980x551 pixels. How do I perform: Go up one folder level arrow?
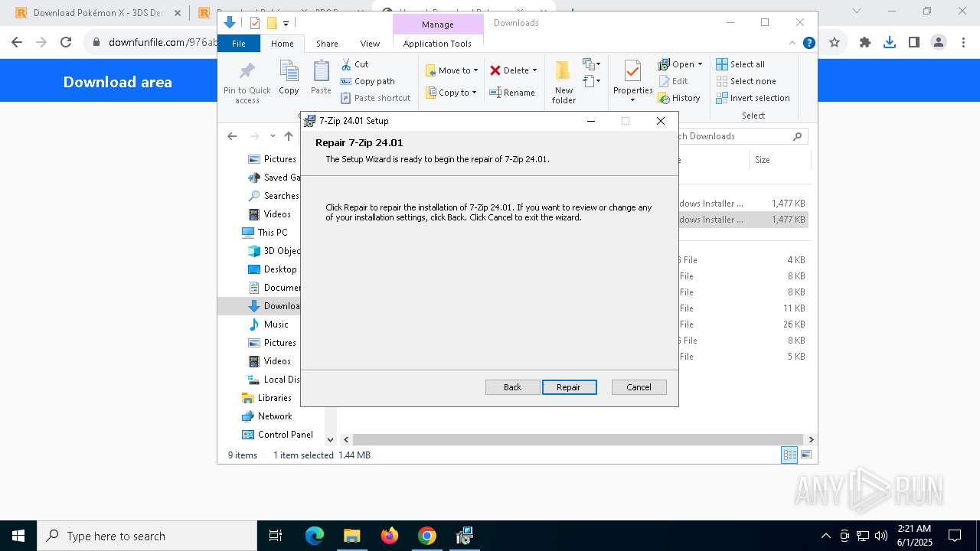point(288,136)
